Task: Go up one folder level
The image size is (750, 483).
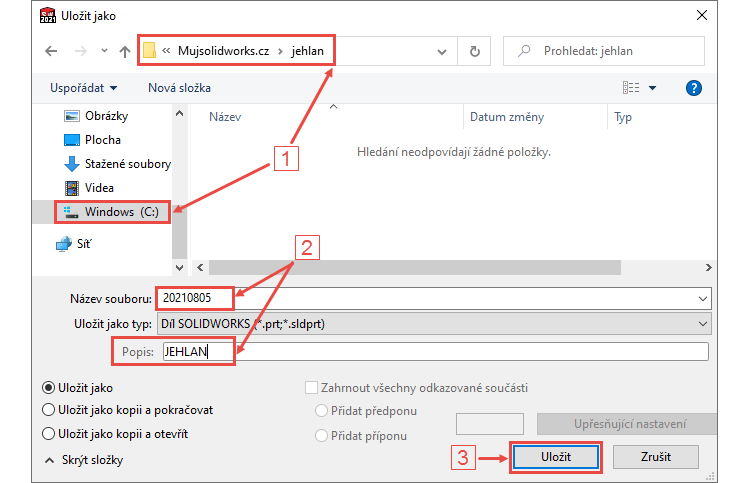Action: coord(125,51)
